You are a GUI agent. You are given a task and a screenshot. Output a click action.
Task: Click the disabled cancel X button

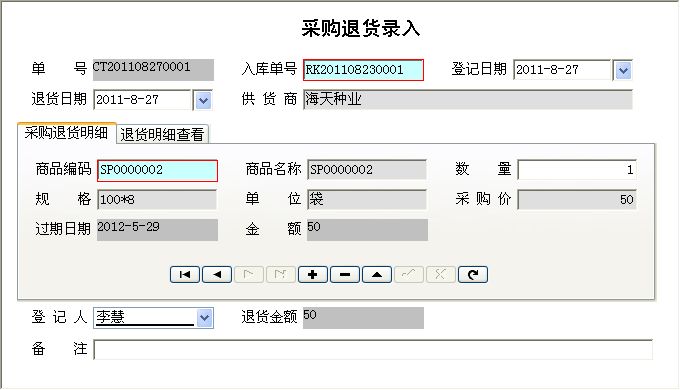coord(441,275)
